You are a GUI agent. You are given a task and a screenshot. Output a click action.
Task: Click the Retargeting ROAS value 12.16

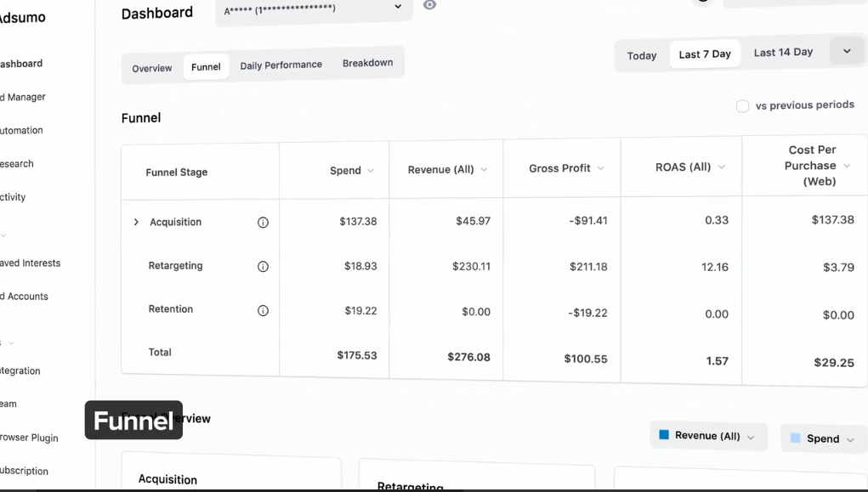[x=715, y=268]
